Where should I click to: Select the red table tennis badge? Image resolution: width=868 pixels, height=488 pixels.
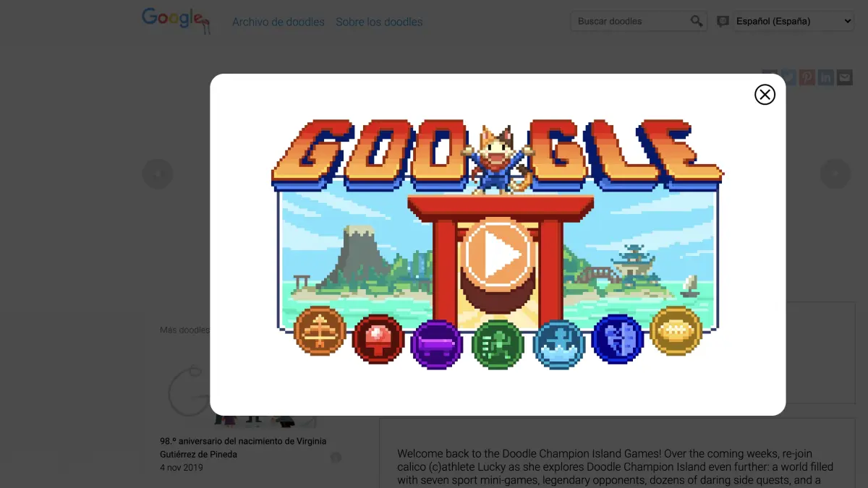tap(378, 339)
